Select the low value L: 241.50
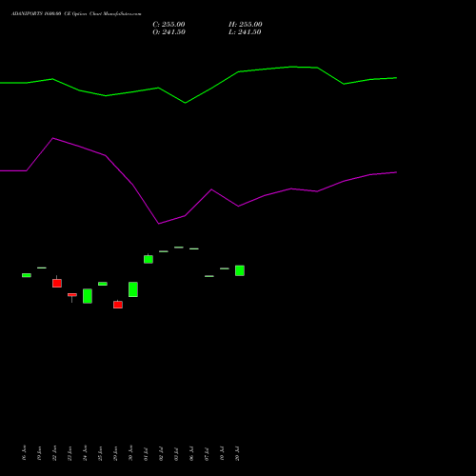 click(245, 32)
